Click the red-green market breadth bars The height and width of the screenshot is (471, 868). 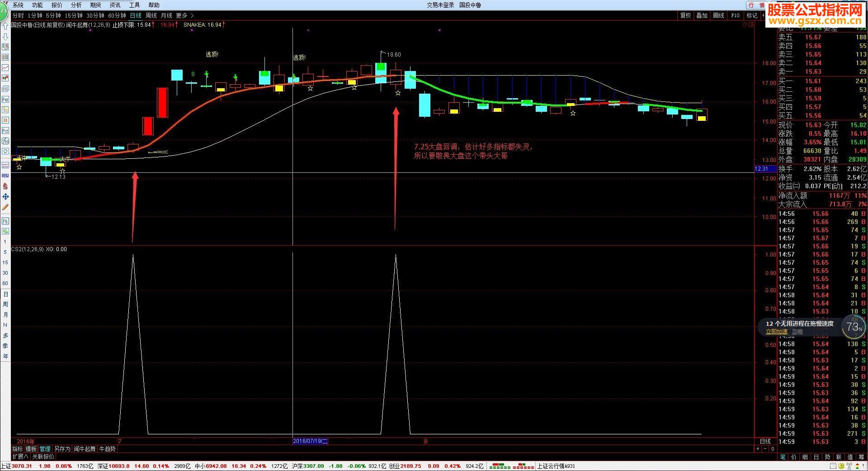coord(512,466)
